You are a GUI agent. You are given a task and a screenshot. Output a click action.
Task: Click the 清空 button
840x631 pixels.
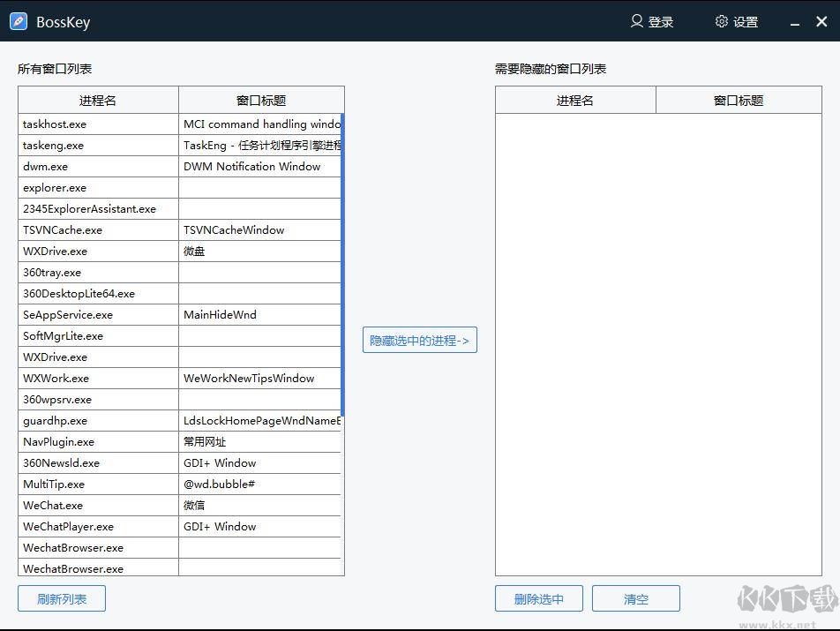click(x=635, y=597)
